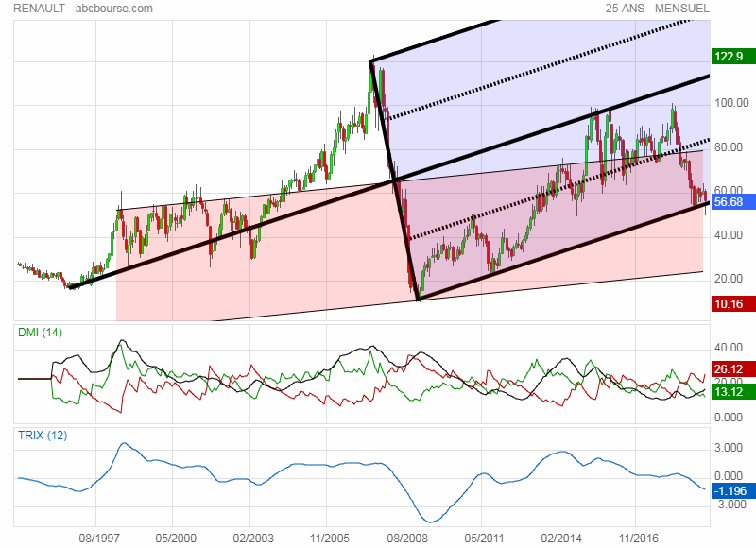Select the DMI (14) indicator label

40,332
